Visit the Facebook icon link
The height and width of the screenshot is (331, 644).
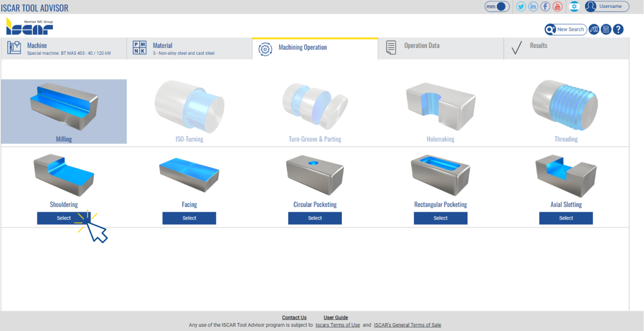(545, 7)
